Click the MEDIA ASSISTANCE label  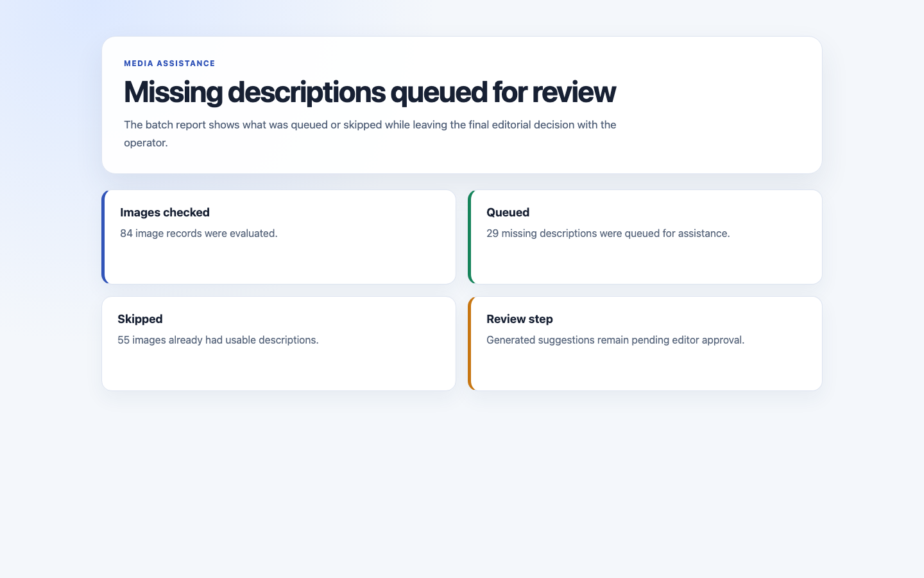pyautogui.click(x=169, y=64)
